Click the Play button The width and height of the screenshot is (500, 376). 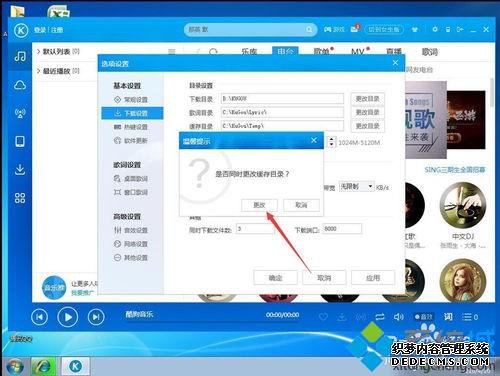pos(68,317)
